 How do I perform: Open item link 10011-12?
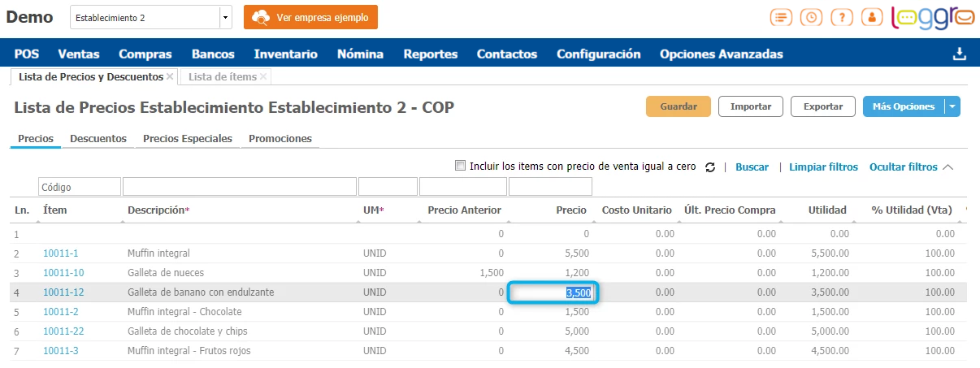pyautogui.click(x=63, y=292)
